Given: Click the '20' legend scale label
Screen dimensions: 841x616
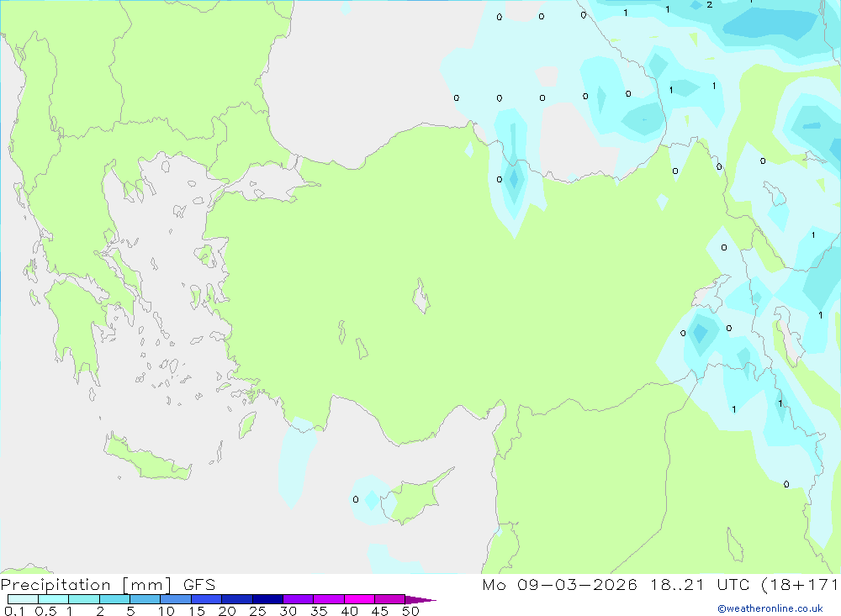Looking at the screenshot, I should [x=227, y=611].
